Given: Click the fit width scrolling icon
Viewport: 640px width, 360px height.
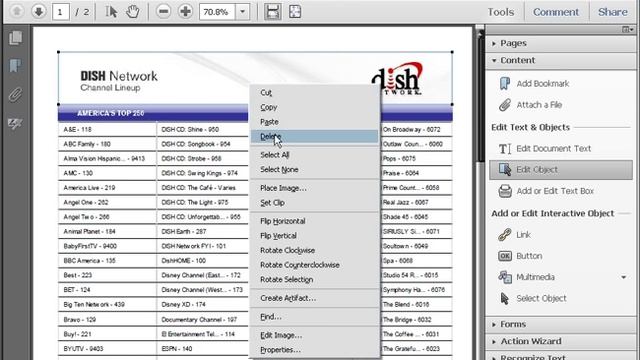Looking at the screenshot, I should pyautogui.click(x=273, y=11).
